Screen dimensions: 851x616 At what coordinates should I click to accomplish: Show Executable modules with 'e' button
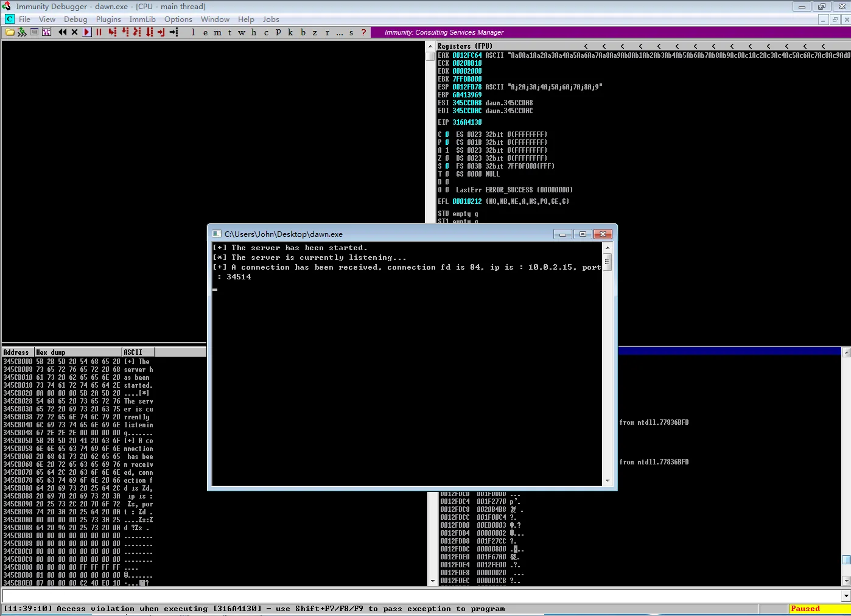click(x=206, y=32)
